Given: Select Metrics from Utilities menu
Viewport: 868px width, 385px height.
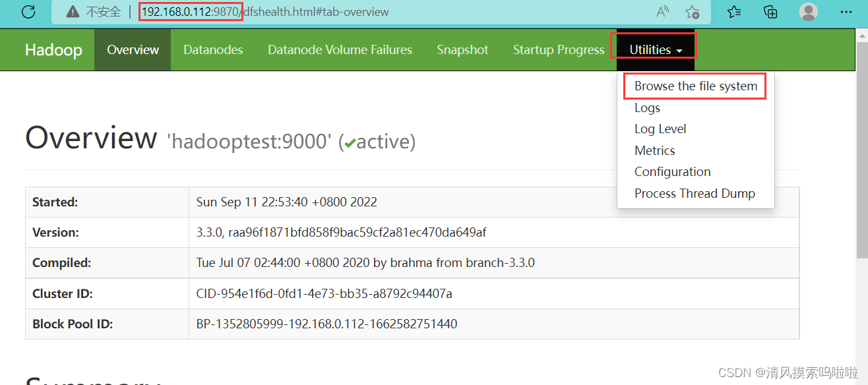Looking at the screenshot, I should (695, 150).
